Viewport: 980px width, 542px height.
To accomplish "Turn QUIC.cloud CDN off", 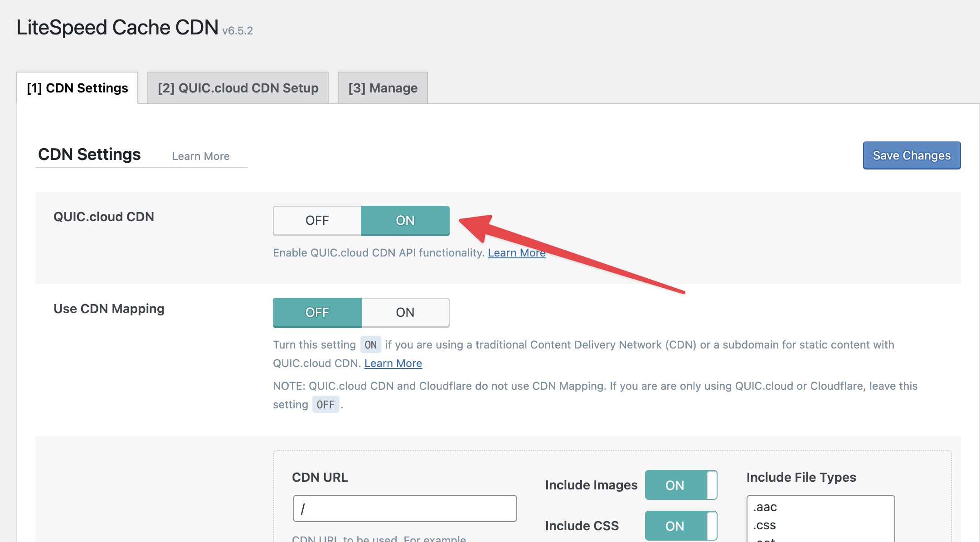I will click(317, 221).
